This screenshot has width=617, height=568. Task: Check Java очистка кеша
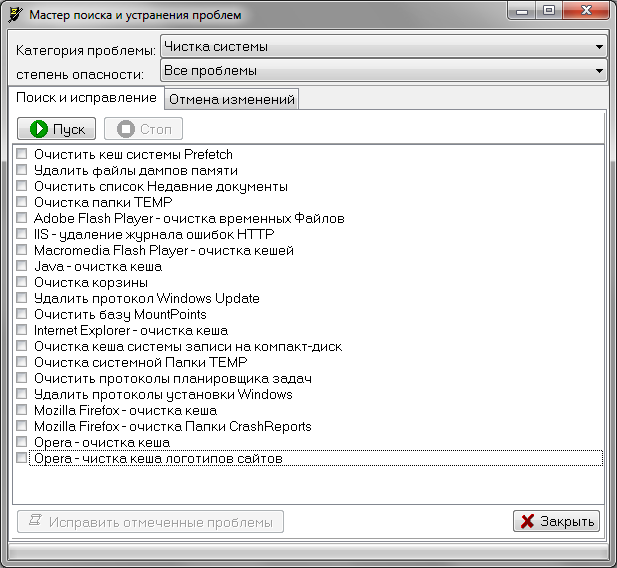click(22, 266)
